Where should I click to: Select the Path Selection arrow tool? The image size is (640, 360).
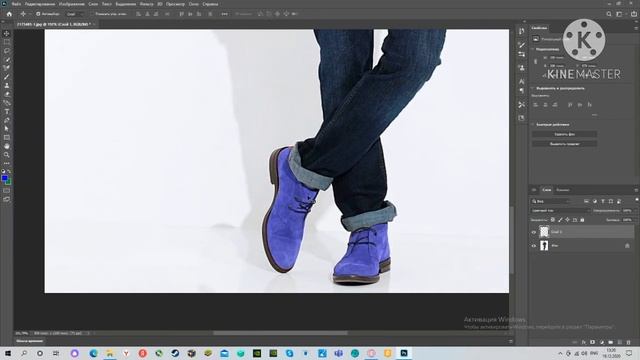pos(7,129)
